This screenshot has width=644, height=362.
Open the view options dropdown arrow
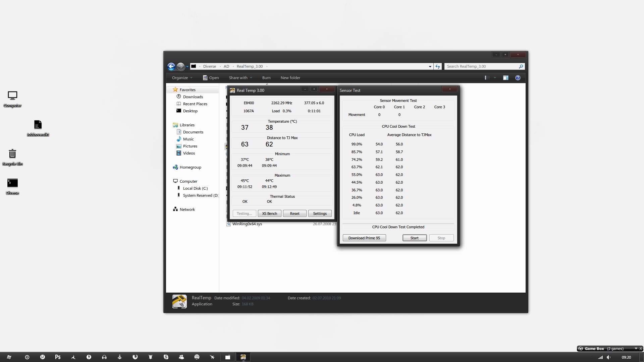[495, 78]
